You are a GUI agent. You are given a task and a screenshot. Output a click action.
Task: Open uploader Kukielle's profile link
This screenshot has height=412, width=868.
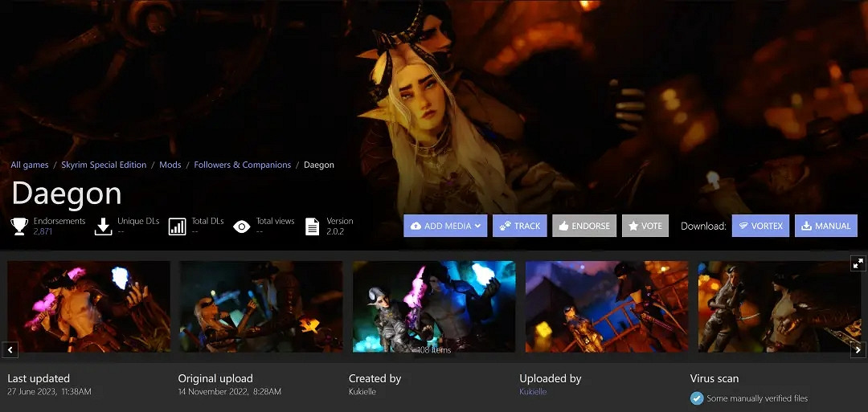coord(533,392)
